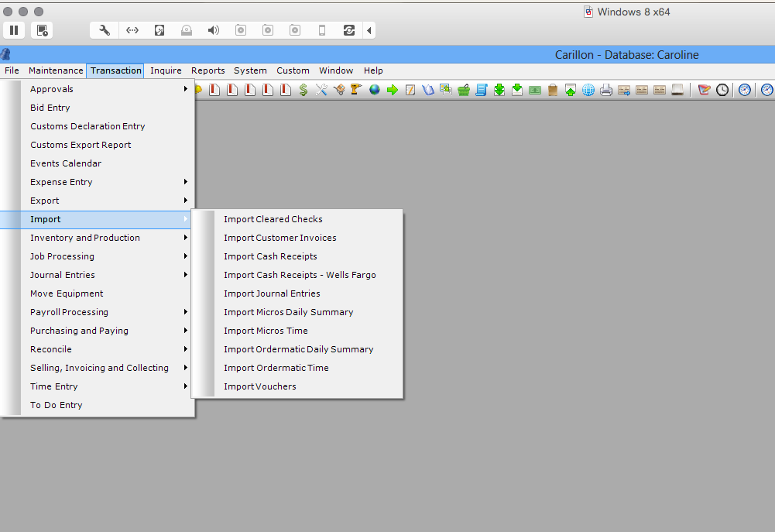Select the hand truck delivery toolbar icon
775x532 pixels.
(x=339, y=89)
